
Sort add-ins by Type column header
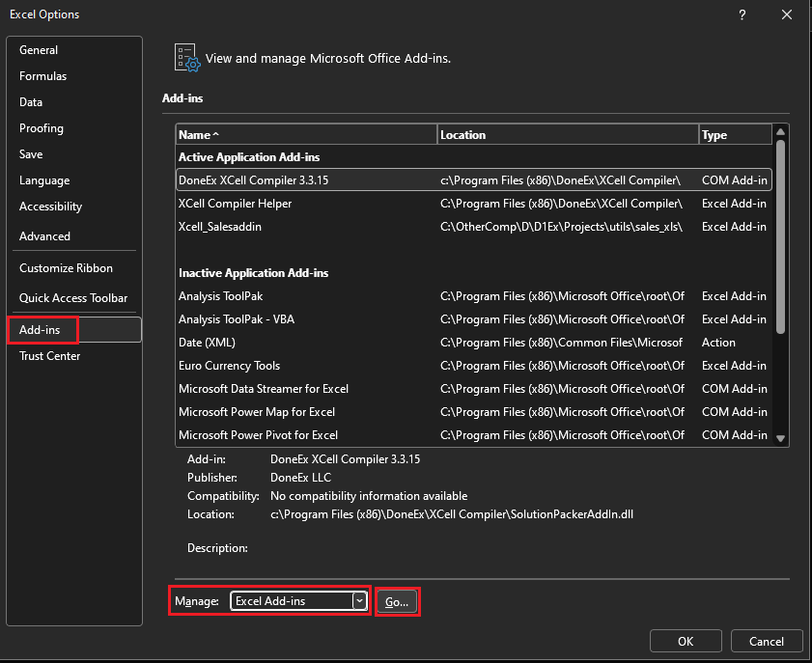pos(736,134)
